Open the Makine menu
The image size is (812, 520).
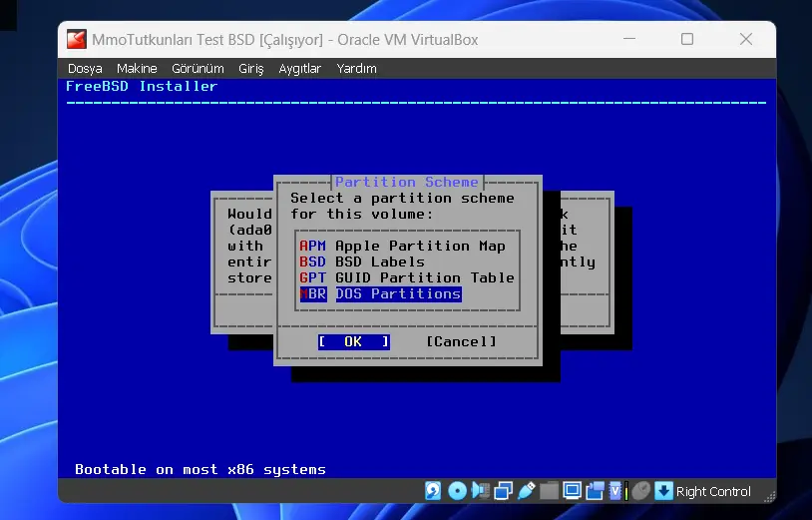tap(137, 68)
